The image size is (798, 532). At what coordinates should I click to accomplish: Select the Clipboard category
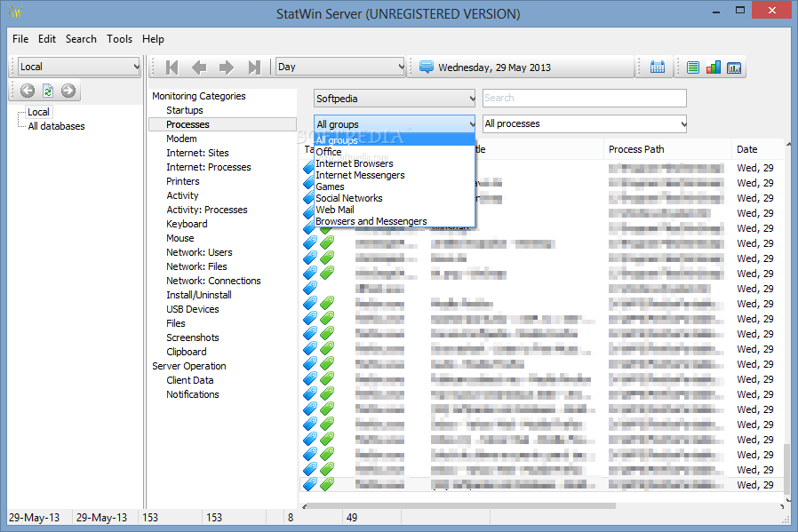coord(187,353)
